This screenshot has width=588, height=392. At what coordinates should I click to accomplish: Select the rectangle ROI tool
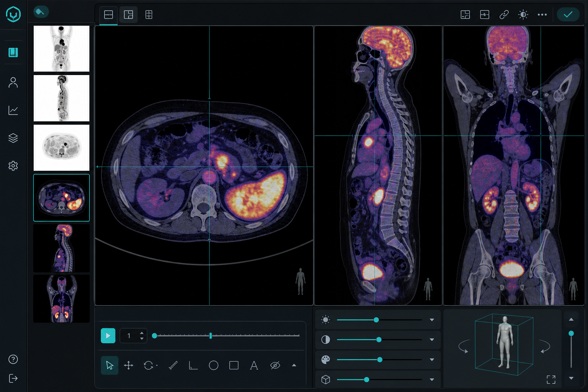234,366
